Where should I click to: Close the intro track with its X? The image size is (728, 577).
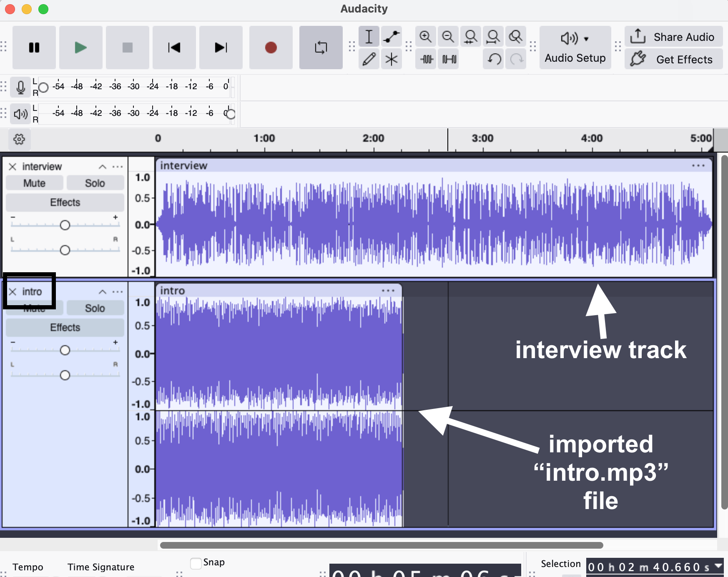click(x=13, y=292)
